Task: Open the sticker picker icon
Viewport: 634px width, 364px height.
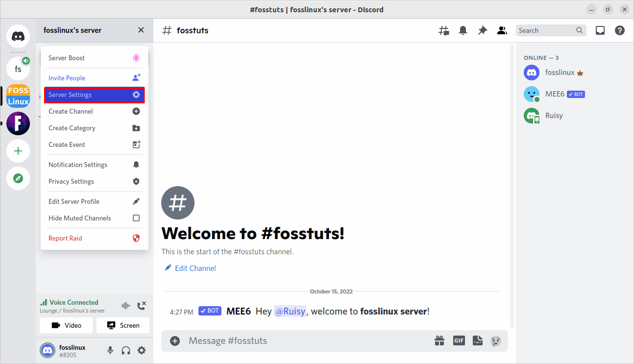Action: pos(477,340)
